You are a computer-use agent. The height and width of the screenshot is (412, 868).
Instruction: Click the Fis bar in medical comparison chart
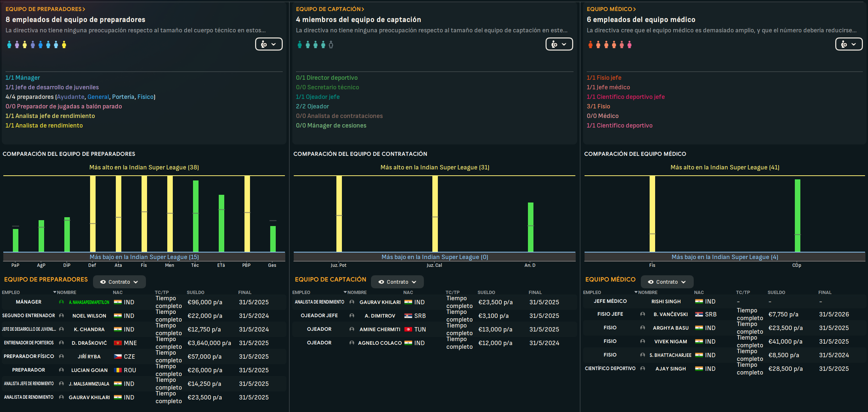coord(652,214)
